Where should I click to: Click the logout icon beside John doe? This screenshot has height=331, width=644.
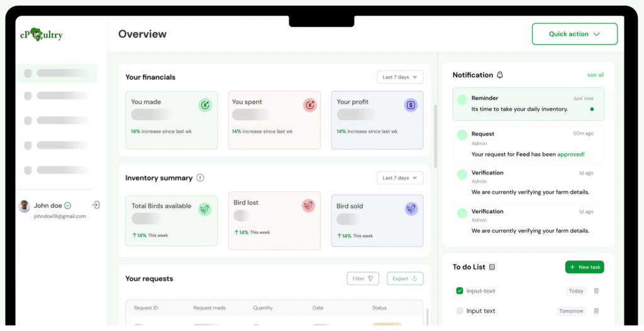coord(96,205)
